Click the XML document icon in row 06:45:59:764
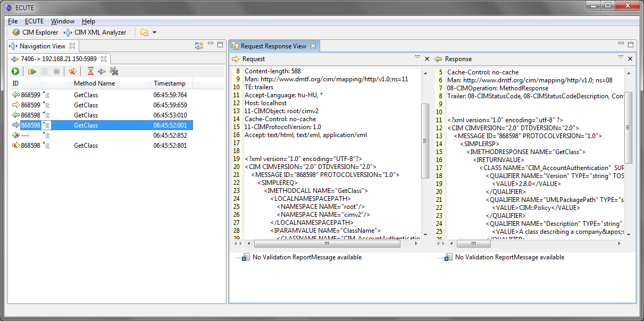The image size is (644, 321). tap(46, 95)
